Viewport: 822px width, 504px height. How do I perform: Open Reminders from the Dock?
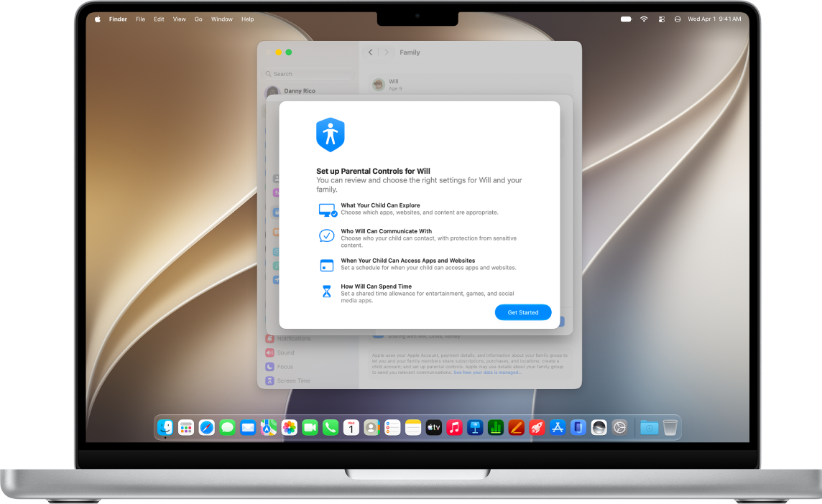pos(392,427)
